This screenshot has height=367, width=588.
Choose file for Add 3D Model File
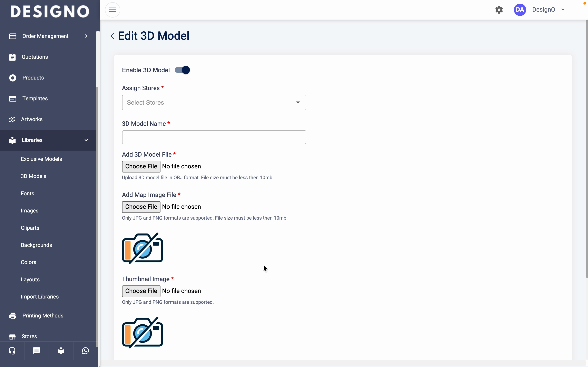tap(141, 167)
